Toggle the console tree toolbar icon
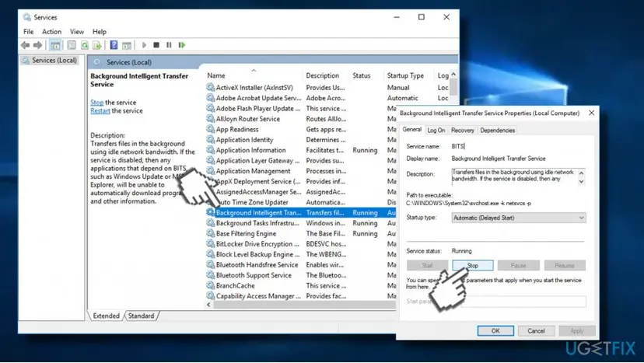The image size is (644, 363). 55,45
